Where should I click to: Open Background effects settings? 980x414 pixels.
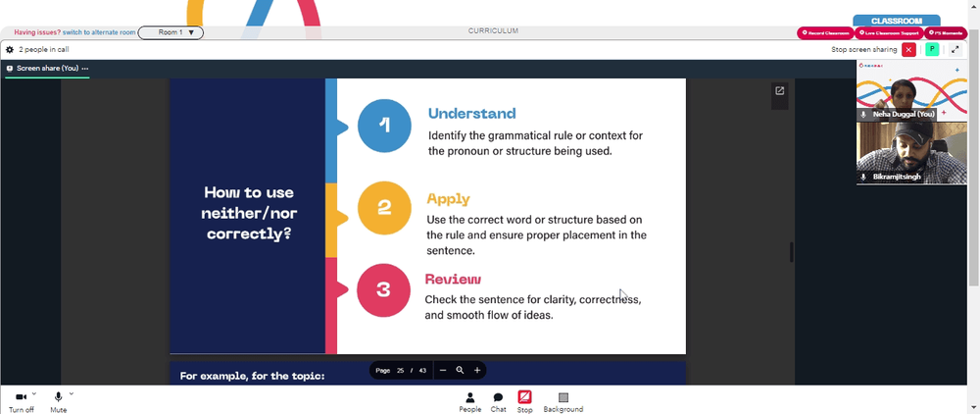[563, 402]
